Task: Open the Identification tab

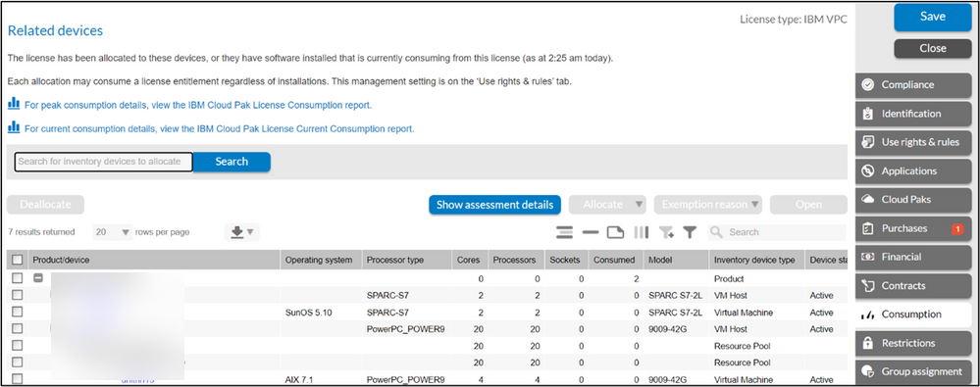Action: (913, 114)
